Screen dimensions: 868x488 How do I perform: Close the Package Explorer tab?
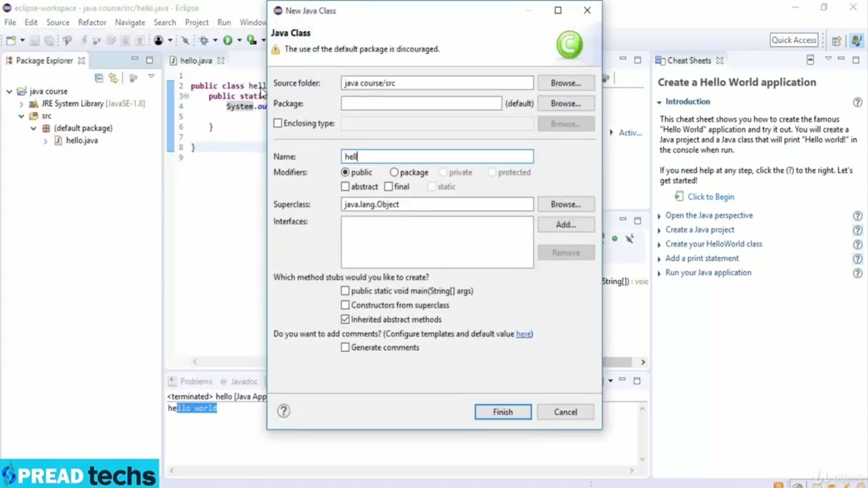(81, 60)
